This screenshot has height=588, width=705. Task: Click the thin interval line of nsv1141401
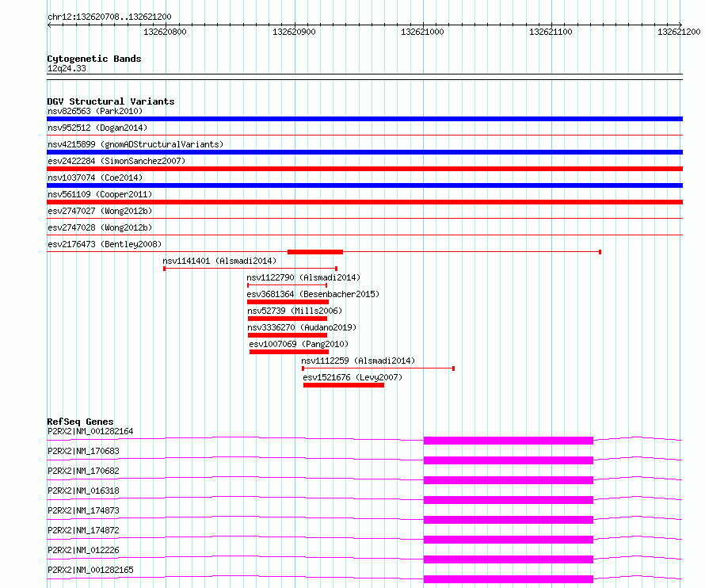[x=250, y=269]
